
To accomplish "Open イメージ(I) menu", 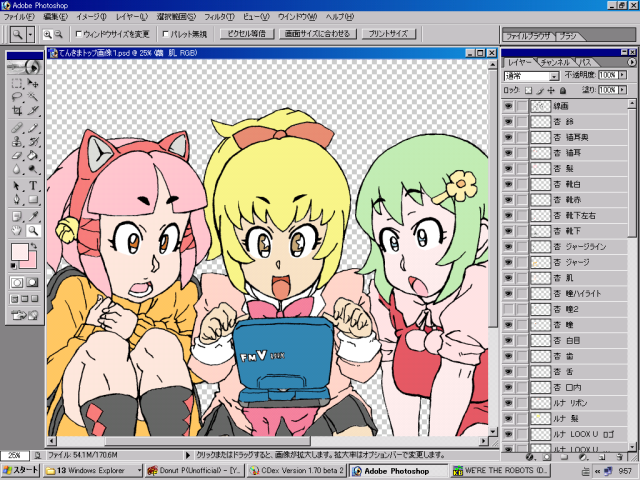I will (x=91, y=17).
